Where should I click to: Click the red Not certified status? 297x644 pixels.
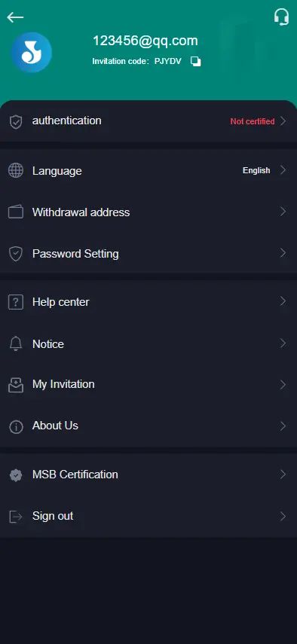253,121
